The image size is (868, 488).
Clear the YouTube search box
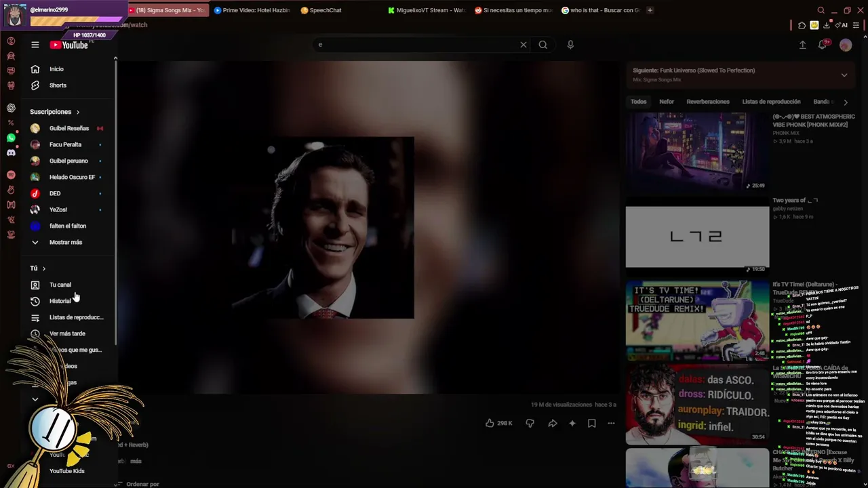524,45
